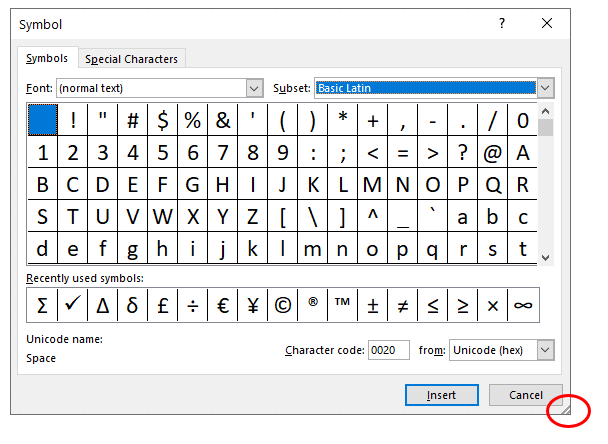This screenshot has width=608, height=444.
Task: Select the trademark symbol
Action: [x=343, y=307]
